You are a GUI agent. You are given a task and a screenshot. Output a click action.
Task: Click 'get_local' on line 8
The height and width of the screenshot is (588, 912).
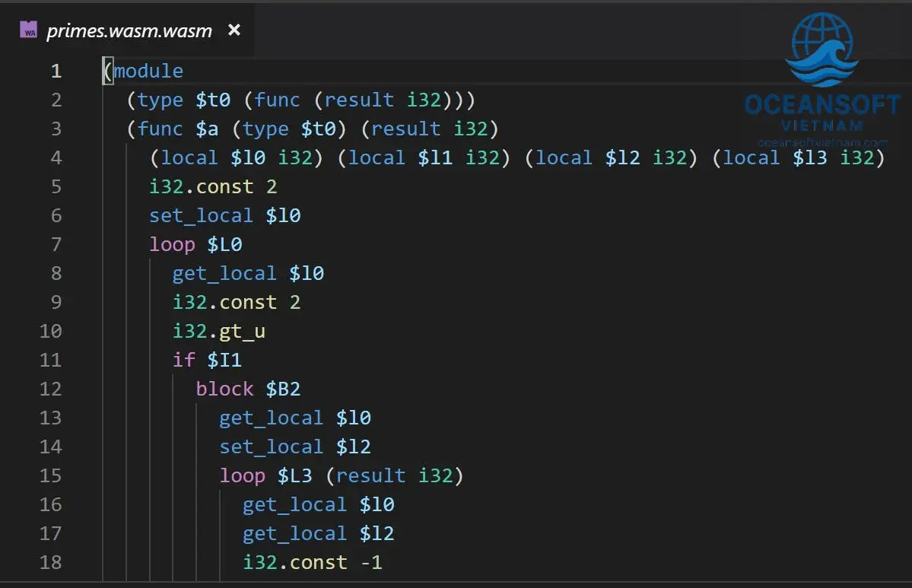click(224, 273)
